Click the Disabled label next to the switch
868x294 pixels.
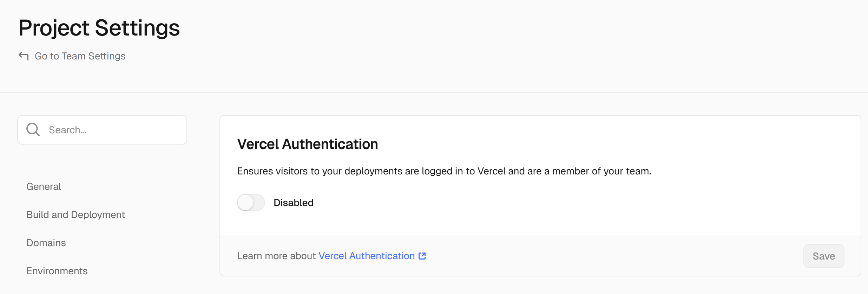click(294, 203)
